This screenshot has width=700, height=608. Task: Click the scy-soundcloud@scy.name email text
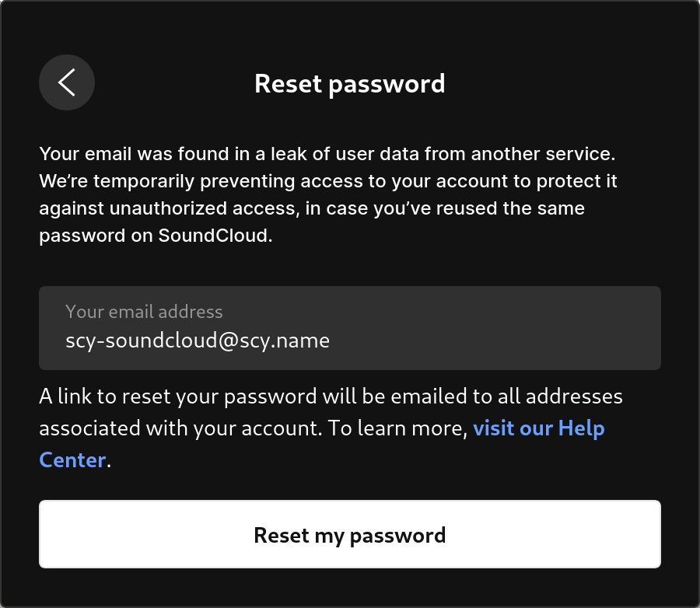198,341
